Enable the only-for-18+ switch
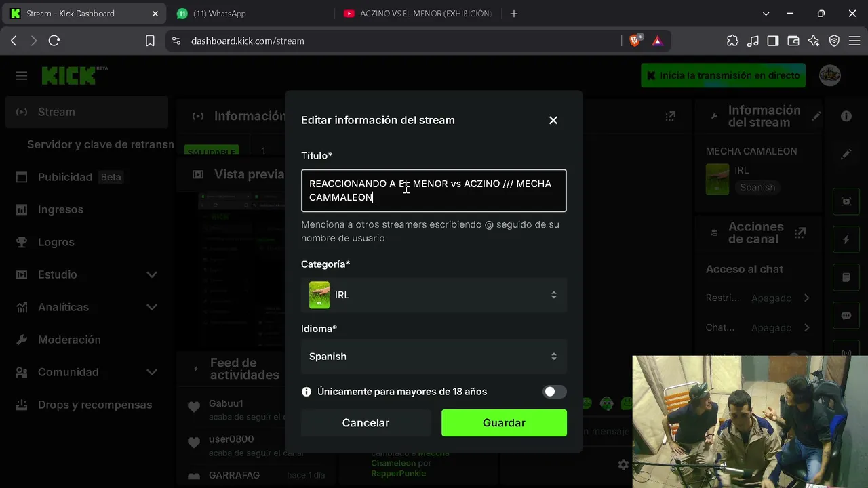 click(x=554, y=392)
